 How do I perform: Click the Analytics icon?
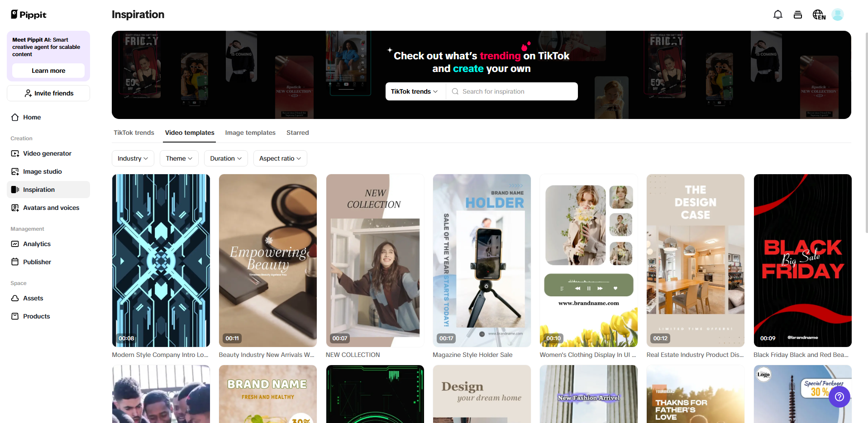15,244
